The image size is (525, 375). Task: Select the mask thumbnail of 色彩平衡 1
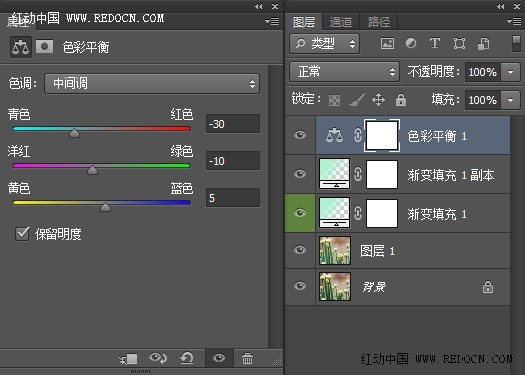coord(382,135)
